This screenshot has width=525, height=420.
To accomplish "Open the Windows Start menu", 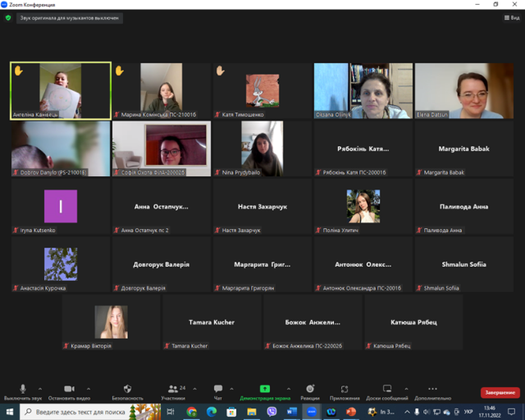I will click(x=10, y=412).
